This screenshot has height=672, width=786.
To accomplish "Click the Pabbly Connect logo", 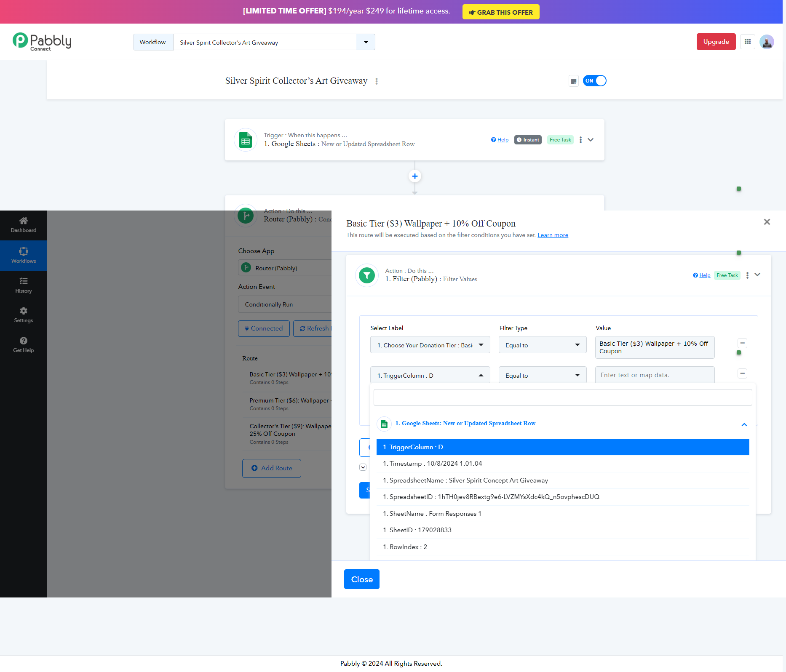I will (42, 42).
